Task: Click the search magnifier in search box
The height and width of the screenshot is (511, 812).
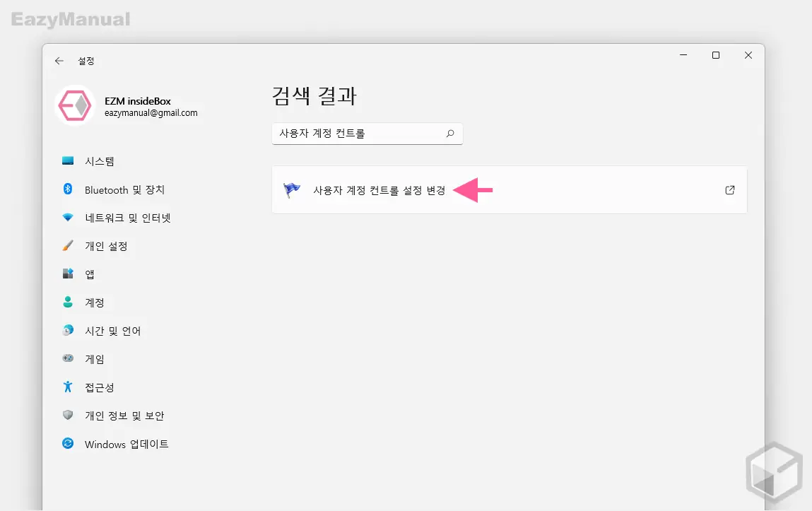Action: tap(450, 134)
